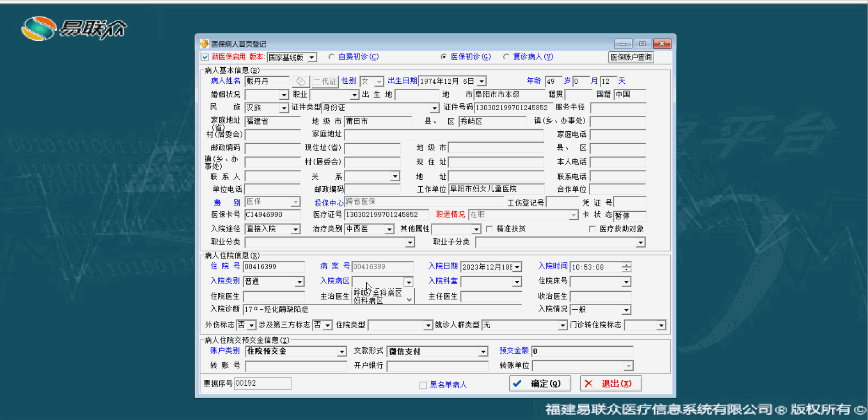
Task: Click the 医保账户查询 button
Action: (631, 57)
